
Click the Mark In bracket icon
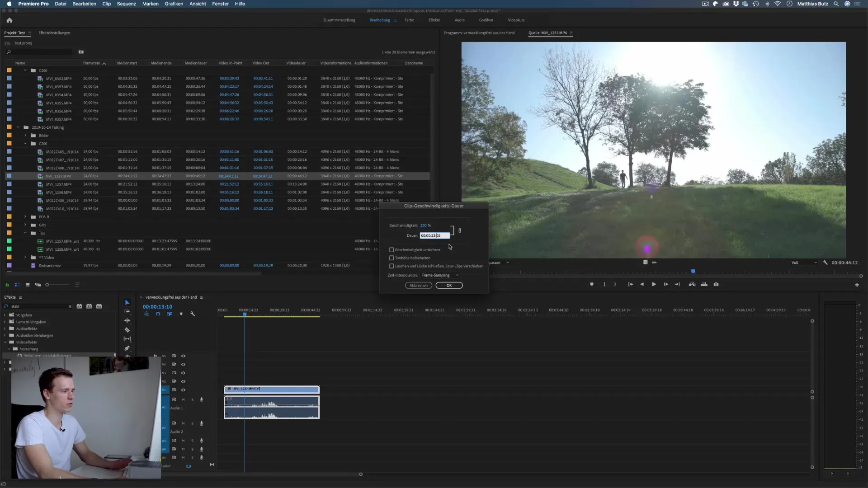pos(604,284)
